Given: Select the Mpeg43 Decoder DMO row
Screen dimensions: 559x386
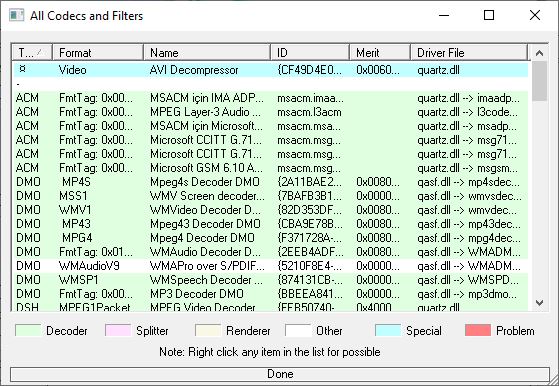Looking at the screenshot, I should (x=271, y=224).
